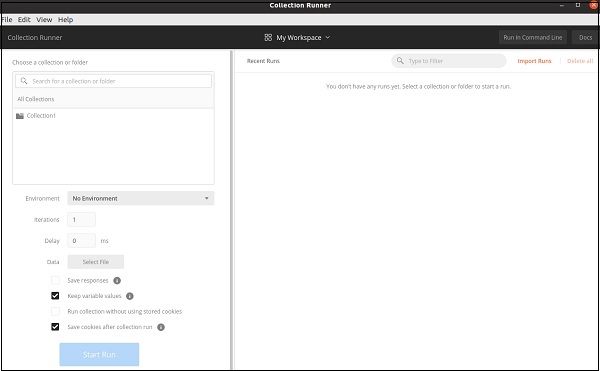The height and width of the screenshot is (371, 600).
Task: Open the File menu
Action: click(x=7, y=20)
